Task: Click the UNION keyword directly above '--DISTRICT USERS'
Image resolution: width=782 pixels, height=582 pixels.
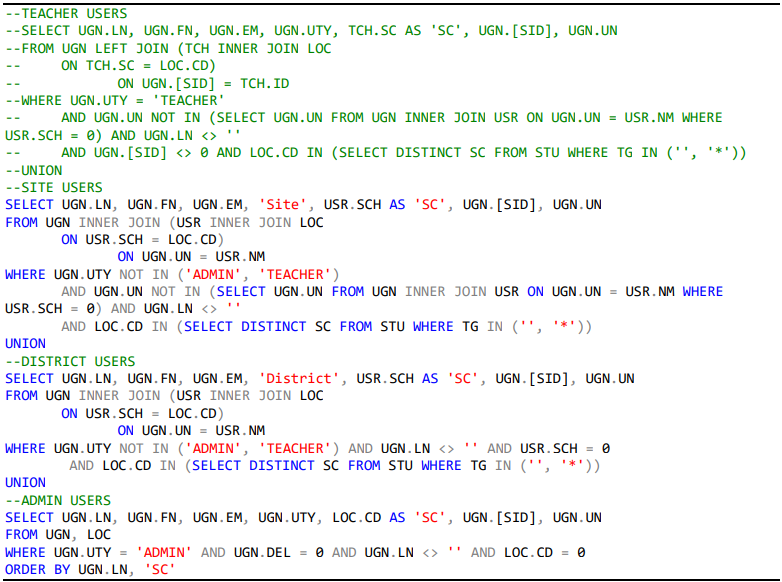Action: click(25, 344)
